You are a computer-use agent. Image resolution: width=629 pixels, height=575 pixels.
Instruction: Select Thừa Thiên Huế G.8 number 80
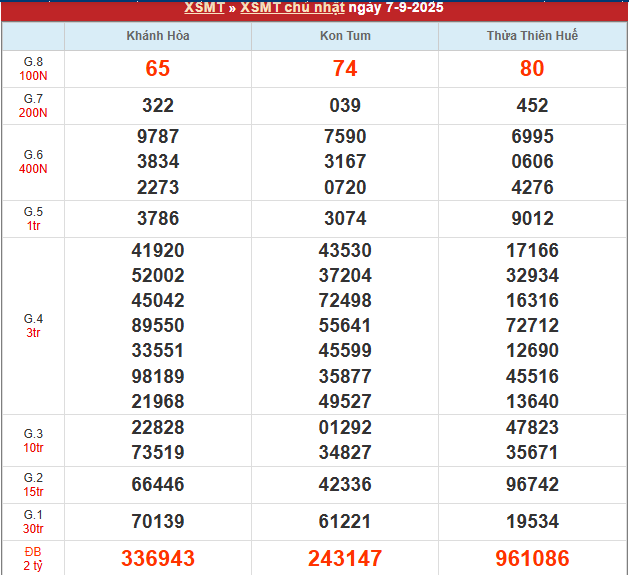click(x=532, y=68)
